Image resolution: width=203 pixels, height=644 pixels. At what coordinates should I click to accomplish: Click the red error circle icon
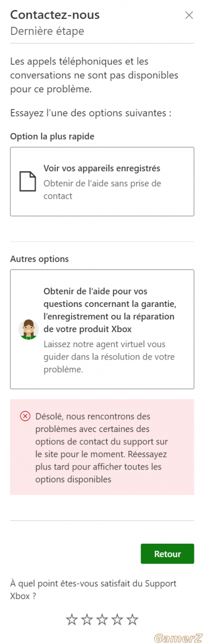(x=25, y=416)
